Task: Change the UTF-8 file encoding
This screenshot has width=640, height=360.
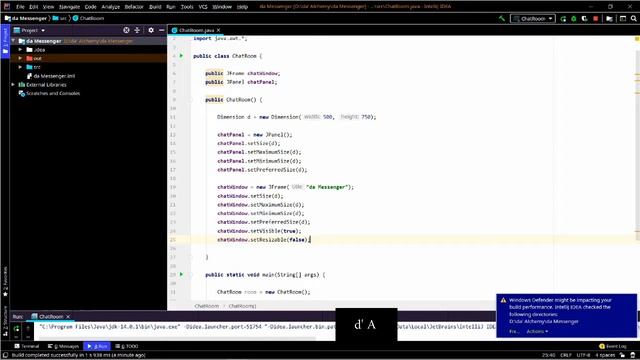Action: click(583, 355)
